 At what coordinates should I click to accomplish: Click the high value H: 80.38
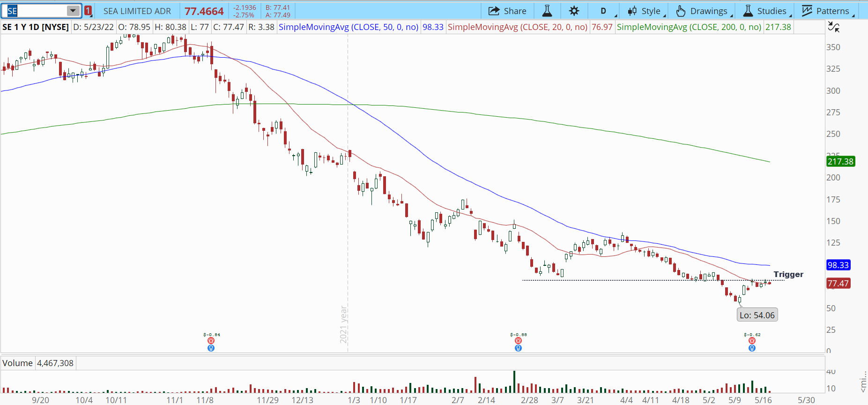coord(171,27)
